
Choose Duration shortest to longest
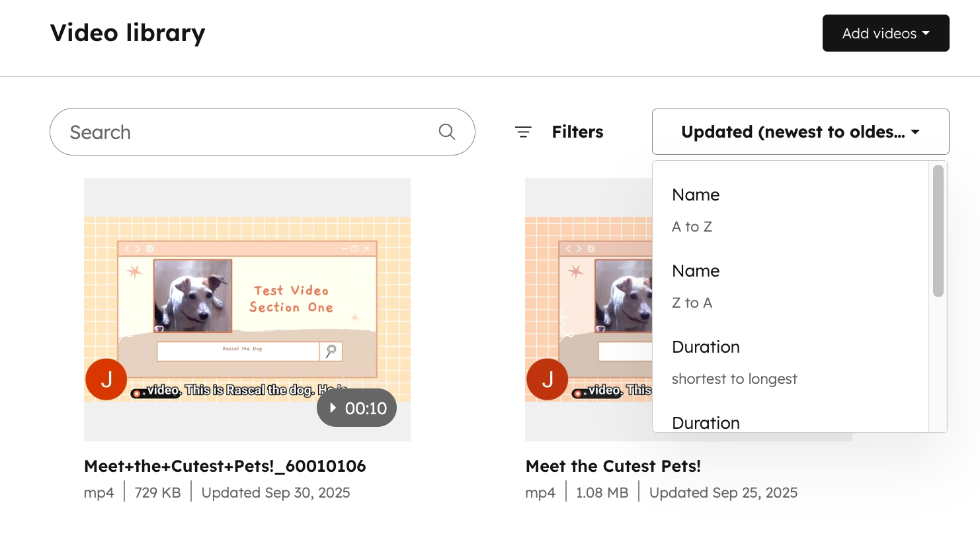(x=734, y=362)
